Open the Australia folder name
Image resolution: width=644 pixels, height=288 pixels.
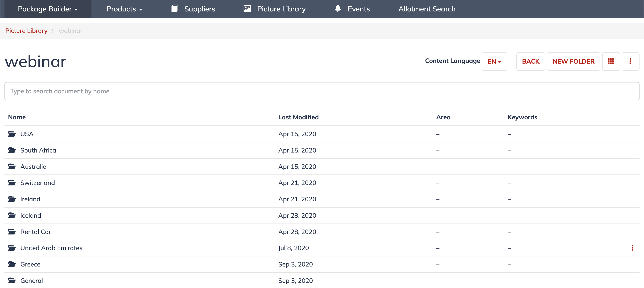point(33,167)
